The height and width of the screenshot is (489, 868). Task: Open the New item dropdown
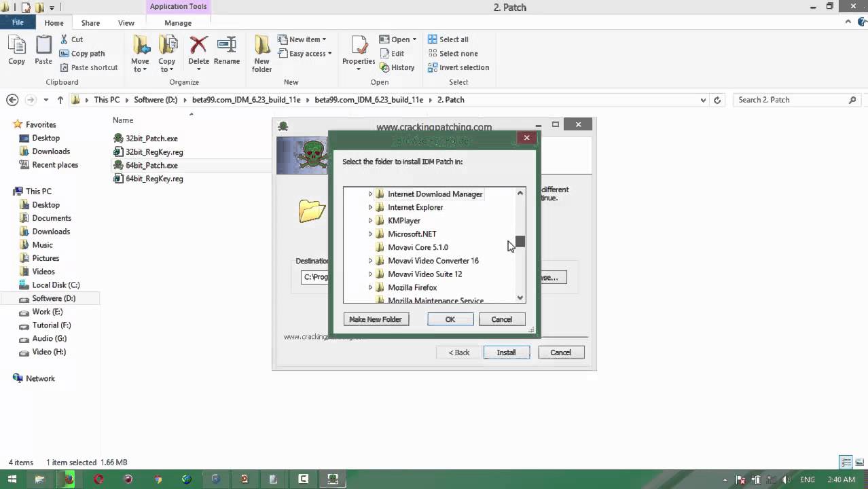[x=302, y=39]
